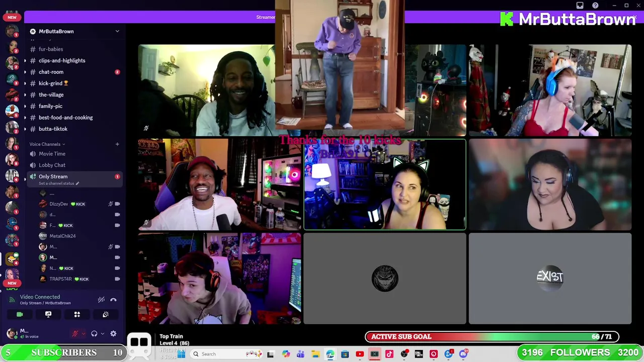Viewport: 644px width, 362px height.
Task: Click top NEW unread indicator
Action: tap(12, 17)
